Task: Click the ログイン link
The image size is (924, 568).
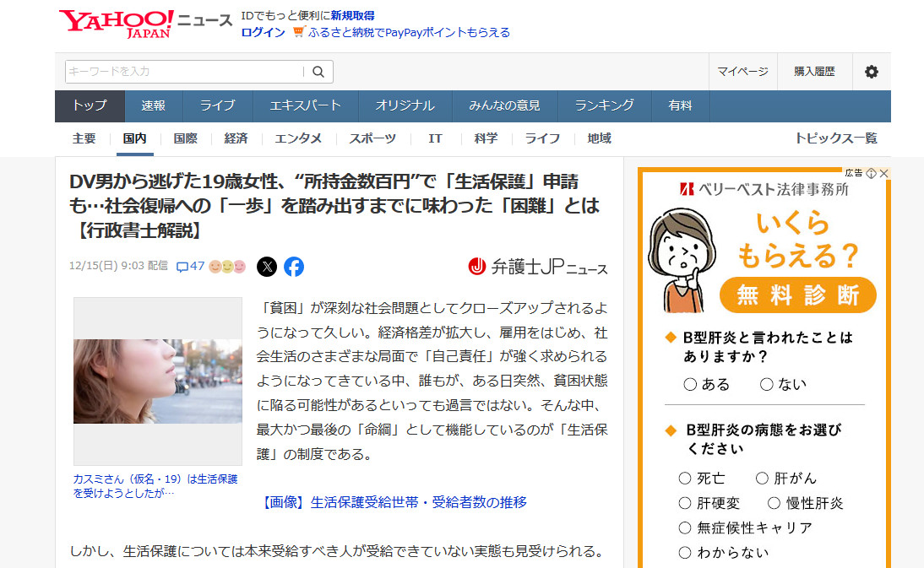Action: point(263,32)
